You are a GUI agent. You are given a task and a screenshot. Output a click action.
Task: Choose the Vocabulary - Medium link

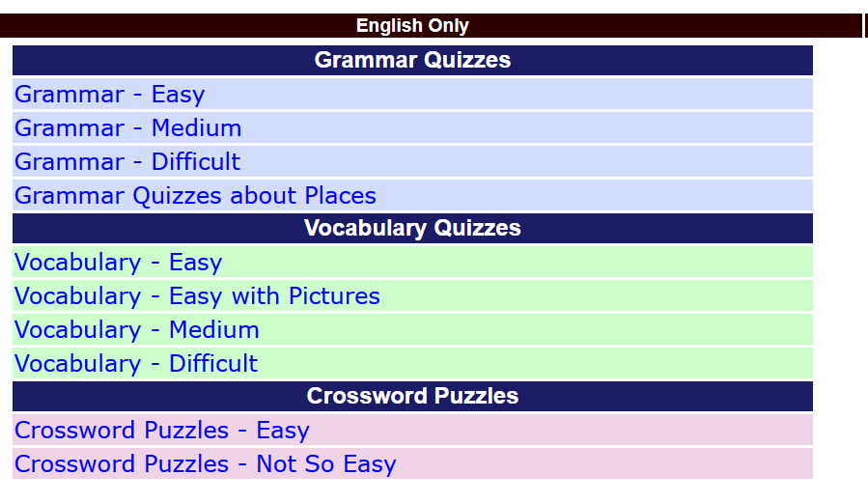click(x=136, y=330)
